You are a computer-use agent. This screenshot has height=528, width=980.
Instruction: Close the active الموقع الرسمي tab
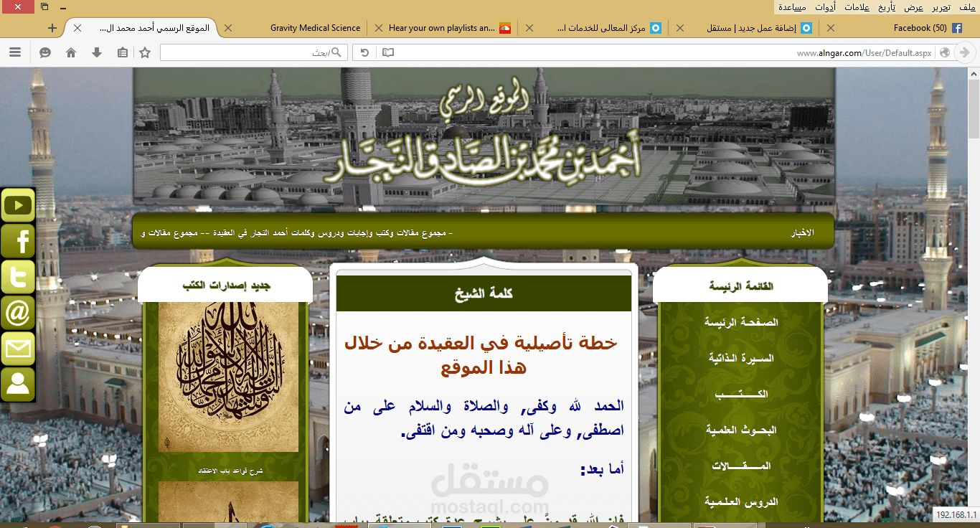point(77,28)
